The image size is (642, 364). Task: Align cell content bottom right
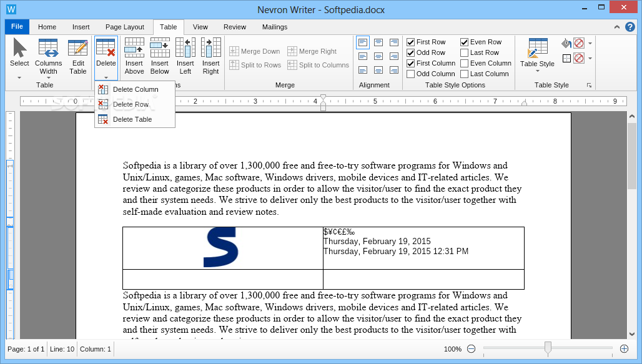click(x=394, y=71)
